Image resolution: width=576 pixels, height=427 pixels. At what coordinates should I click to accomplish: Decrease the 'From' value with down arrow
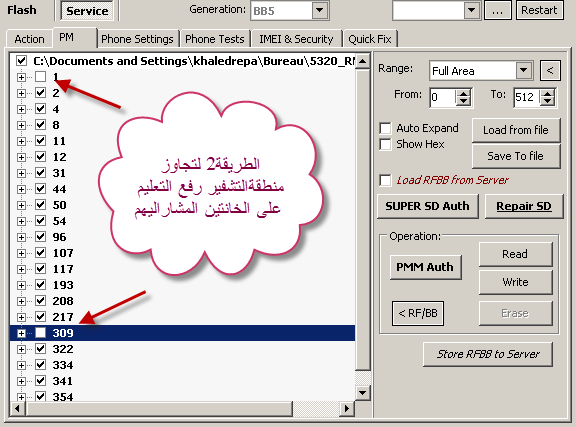point(464,101)
